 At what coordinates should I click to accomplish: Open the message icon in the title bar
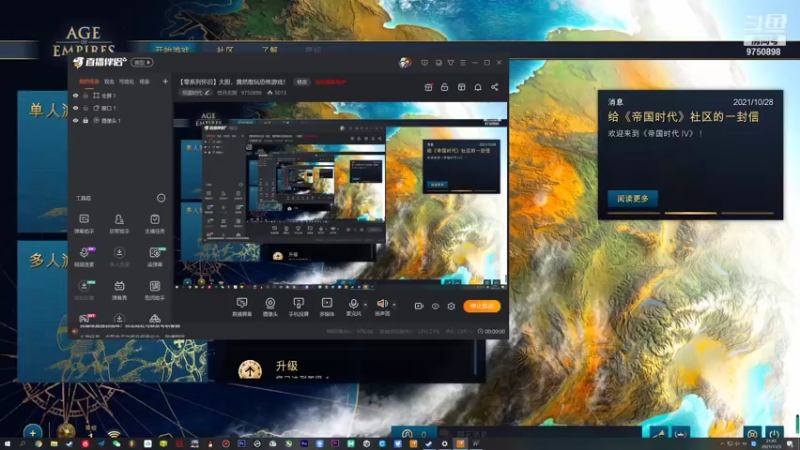[x=424, y=63]
